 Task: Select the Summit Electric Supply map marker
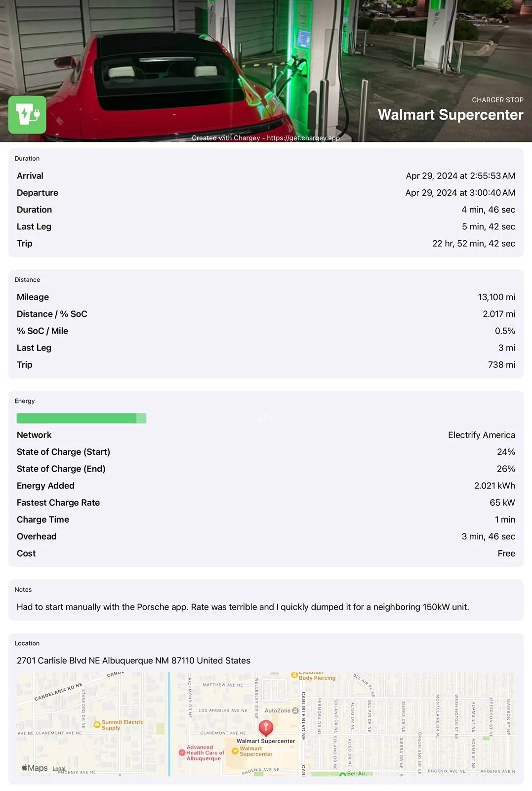click(97, 725)
